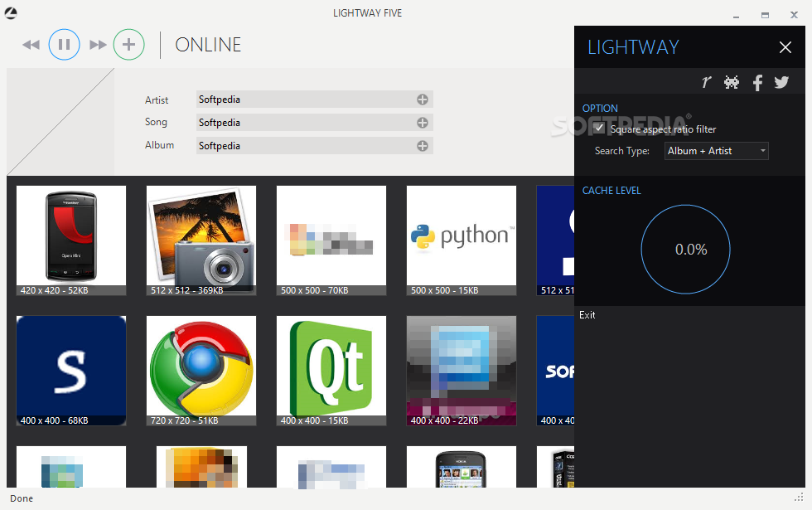This screenshot has height=510, width=812.
Task: Select the pixelated monitor cover 400 x 400 - 22KB
Action: [x=462, y=371]
